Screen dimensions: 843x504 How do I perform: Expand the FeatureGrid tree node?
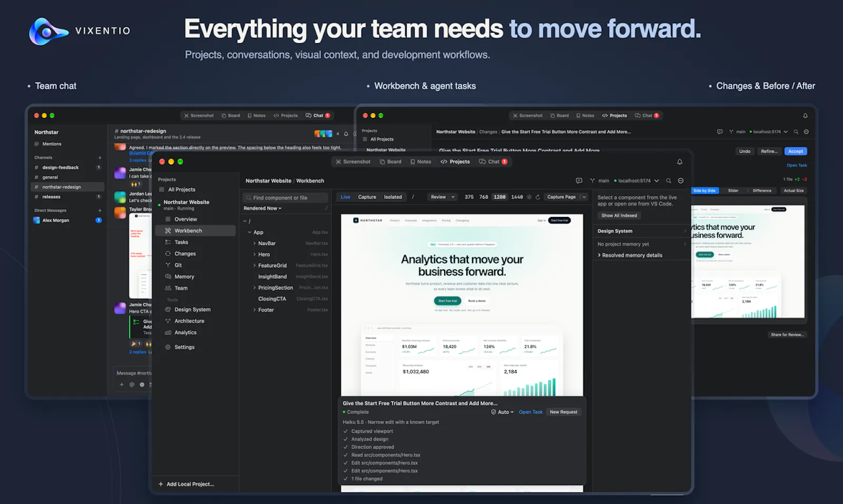(x=254, y=265)
